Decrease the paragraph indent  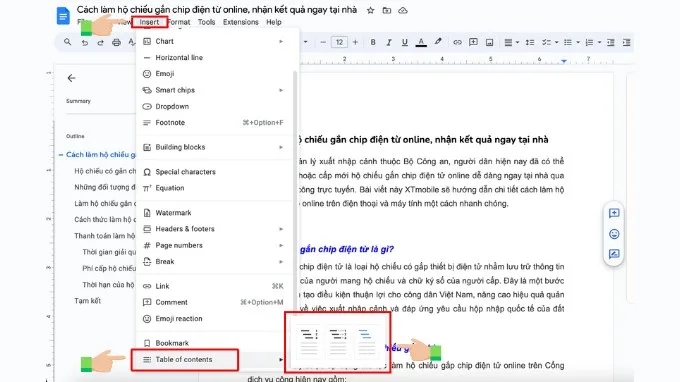611,42
